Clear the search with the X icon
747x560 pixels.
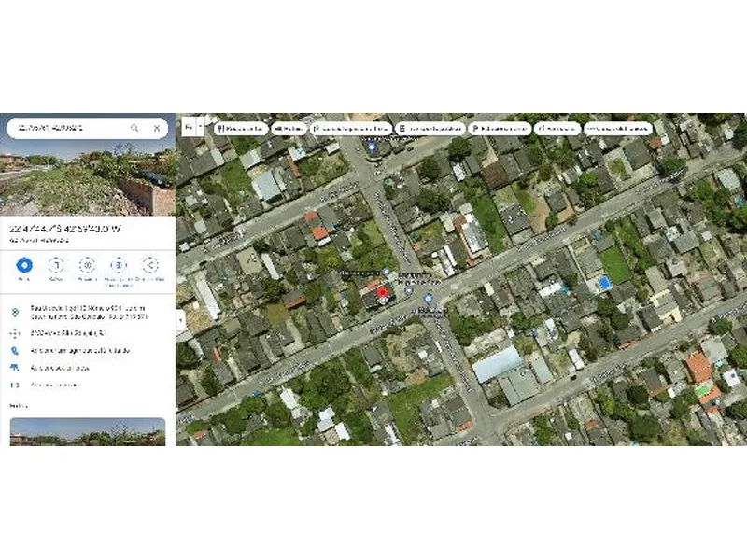pyautogui.click(x=157, y=128)
